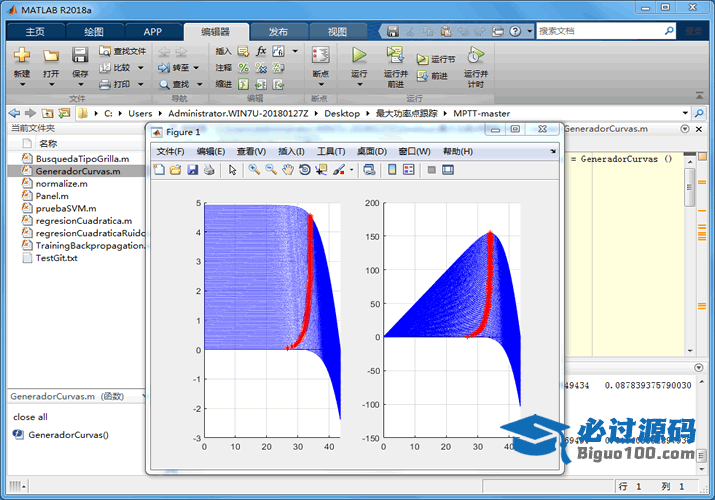Open the 打开 dropdown arrow

[x=51, y=84]
